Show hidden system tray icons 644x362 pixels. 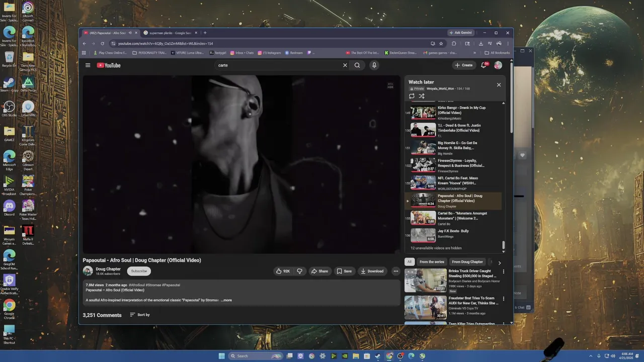point(592,356)
